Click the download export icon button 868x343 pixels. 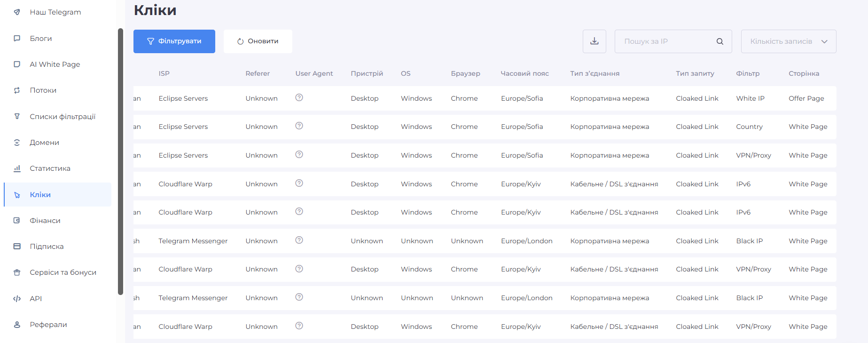click(594, 41)
